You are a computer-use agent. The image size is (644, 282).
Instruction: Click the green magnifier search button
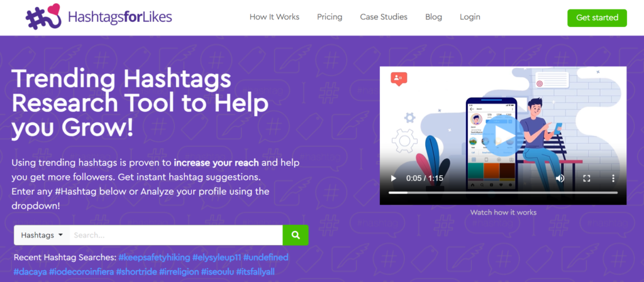tap(296, 236)
